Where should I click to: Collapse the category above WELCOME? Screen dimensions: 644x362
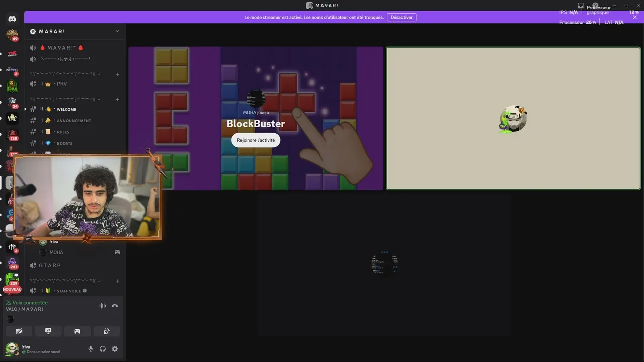[x=64, y=99]
